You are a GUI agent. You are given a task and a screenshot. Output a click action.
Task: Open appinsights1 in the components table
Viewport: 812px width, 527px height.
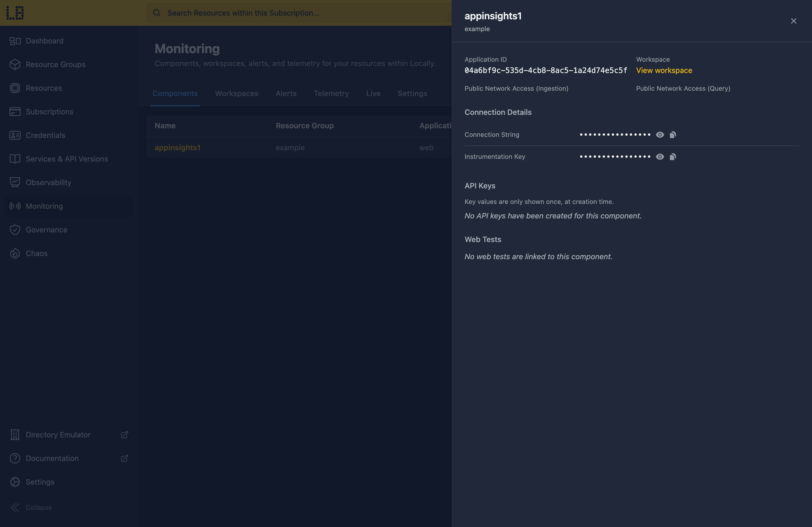pos(177,148)
